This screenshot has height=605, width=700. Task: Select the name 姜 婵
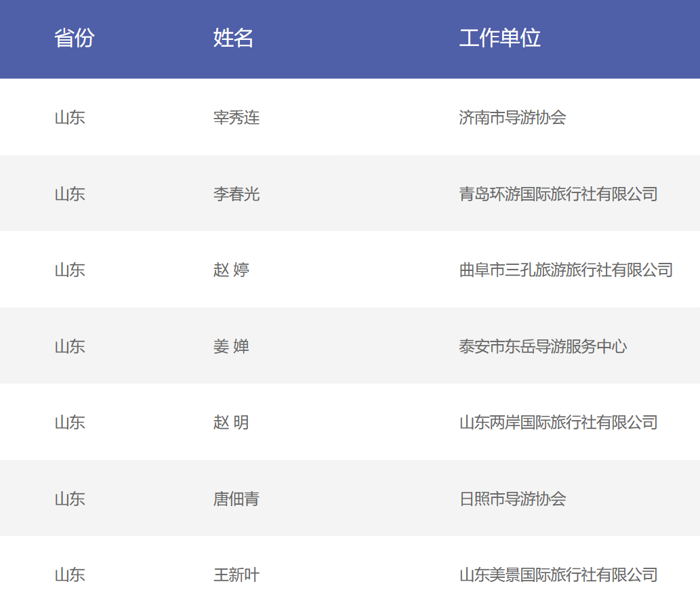[231, 346]
